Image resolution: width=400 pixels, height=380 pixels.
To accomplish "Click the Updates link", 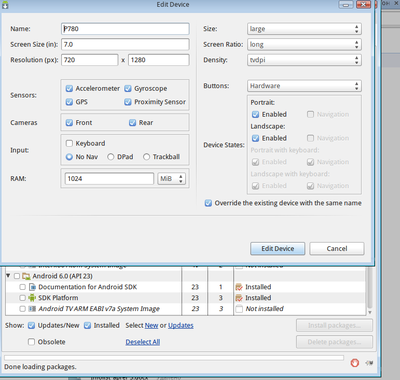I will [x=181, y=325].
